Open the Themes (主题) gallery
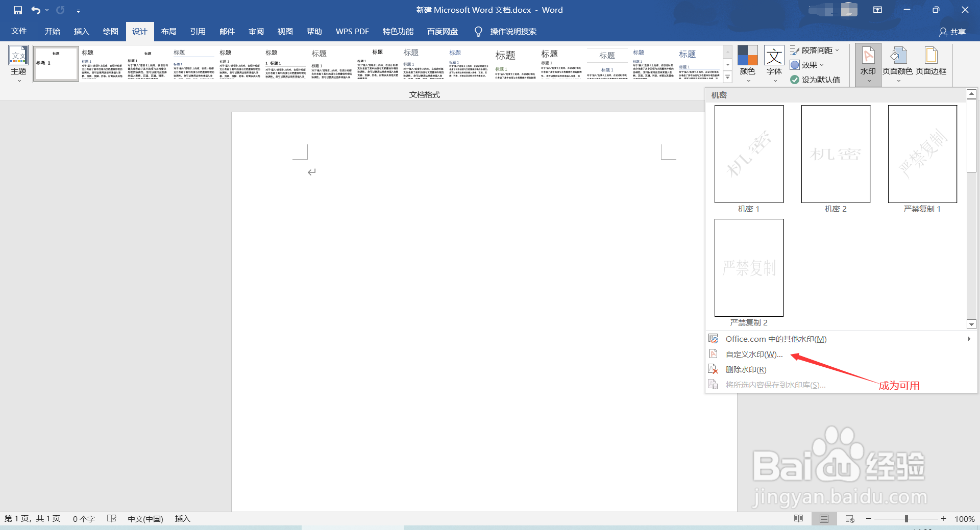The image size is (980, 530). 18,64
